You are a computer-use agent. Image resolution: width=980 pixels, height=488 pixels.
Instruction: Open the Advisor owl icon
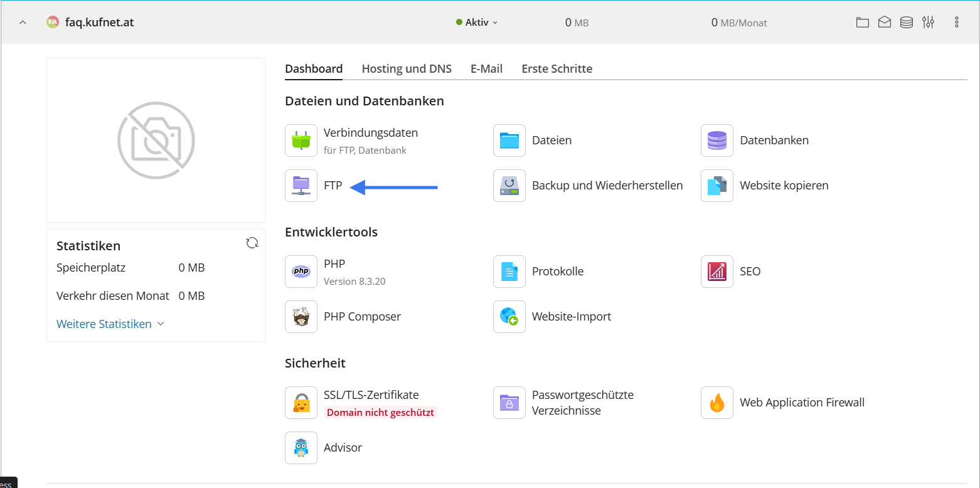click(x=301, y=448)
